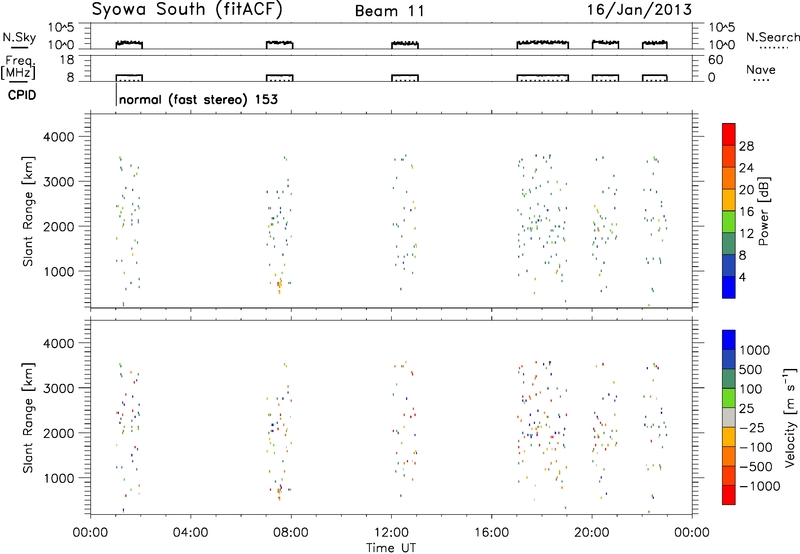Select the '18' frequency axis tick

click(x=66, y=60)
